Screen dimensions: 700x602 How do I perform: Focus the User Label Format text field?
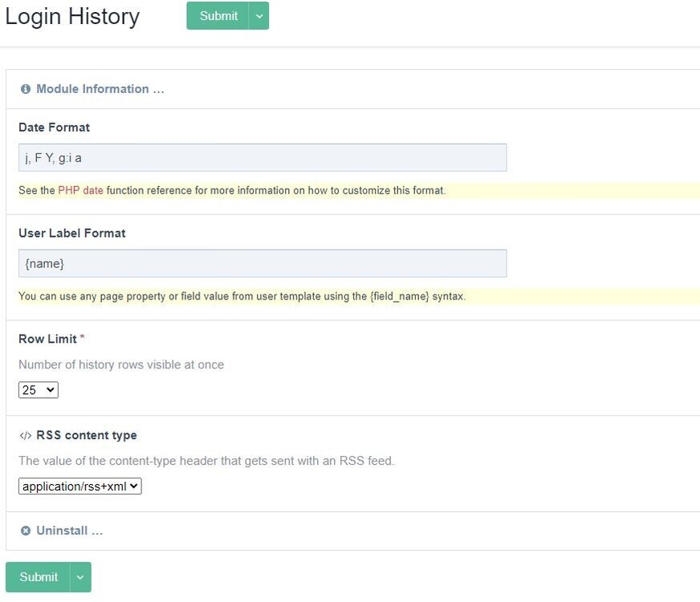pyautogui.click(x=262, y=263)
